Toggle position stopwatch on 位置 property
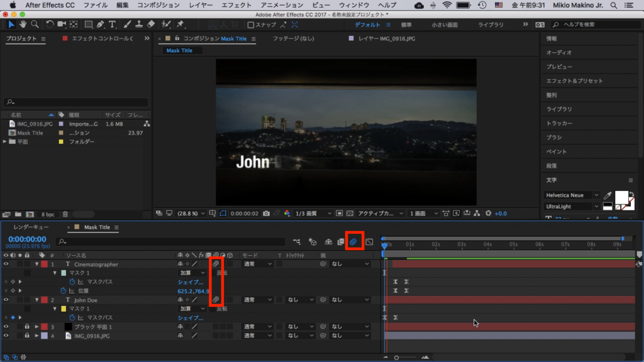The width and height of the screenshot is (644, 362). pos(63,291)
